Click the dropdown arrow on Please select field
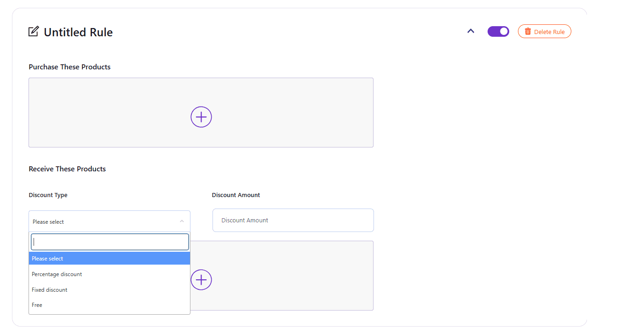 182,221
